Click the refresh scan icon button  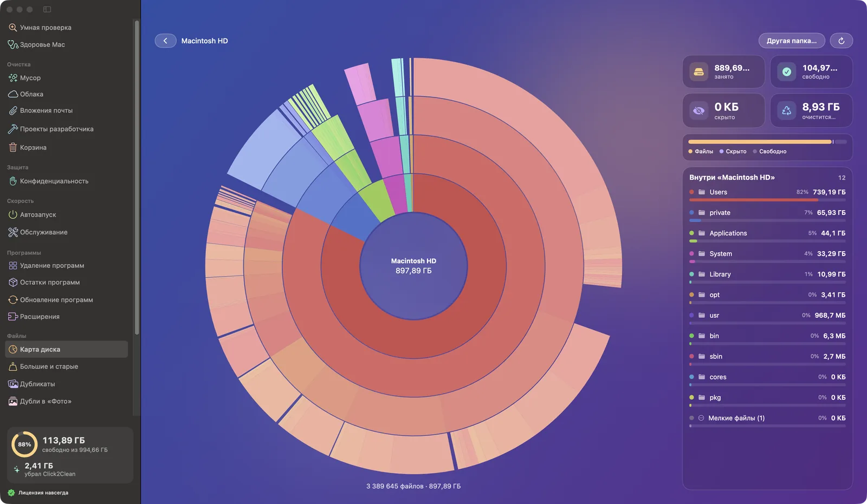[841, 41]
